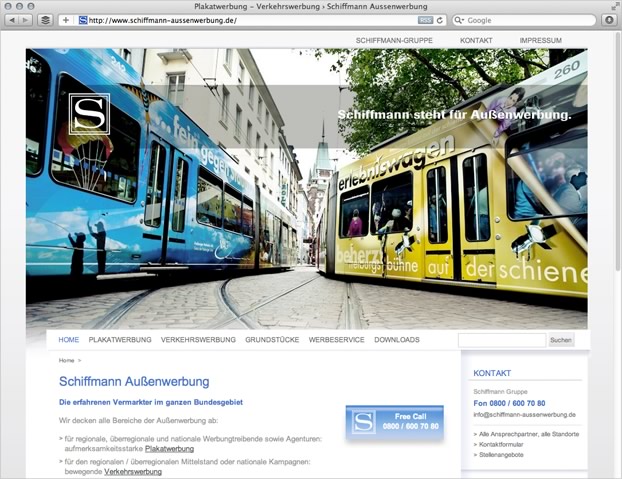The width and height of the screenshot is (622, 479).
Task: Click Home breadcrumb link
Action: click(66, 360)
